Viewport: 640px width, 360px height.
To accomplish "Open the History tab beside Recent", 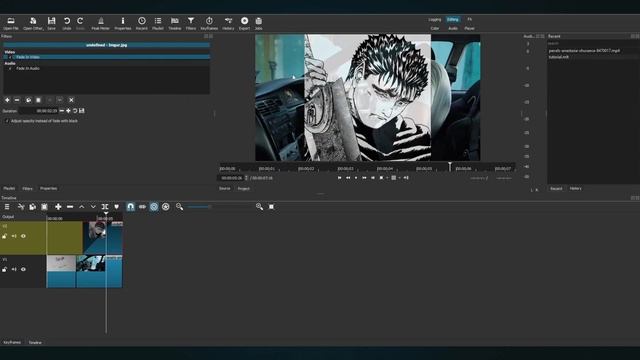I will 576,189.
